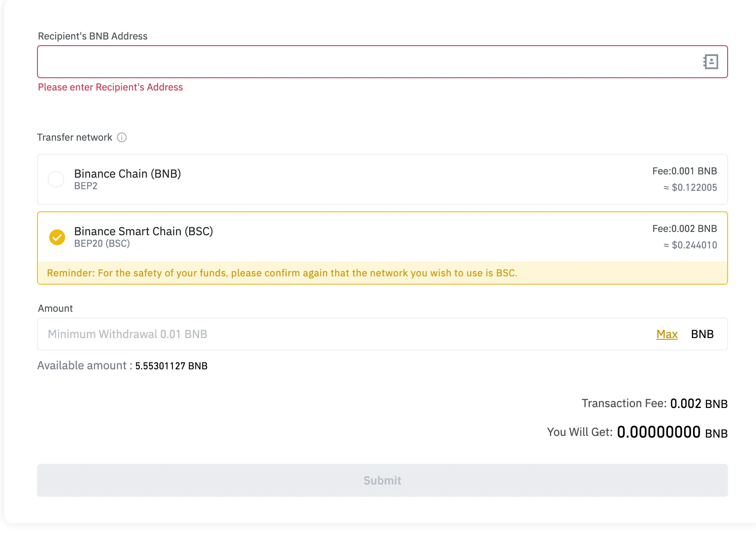Click the Recipient's BNB Address input field
This screenshot has width=756, height=533.
point(366,62)
